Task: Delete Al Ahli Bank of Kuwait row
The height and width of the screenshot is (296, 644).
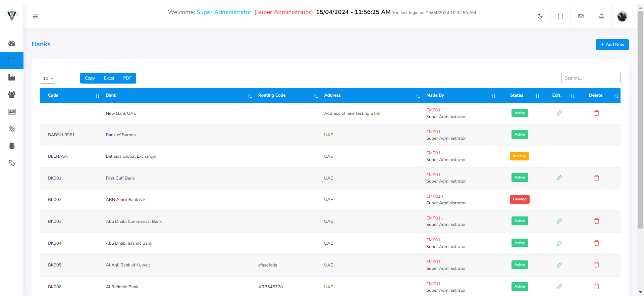Action: pos(597,265)
